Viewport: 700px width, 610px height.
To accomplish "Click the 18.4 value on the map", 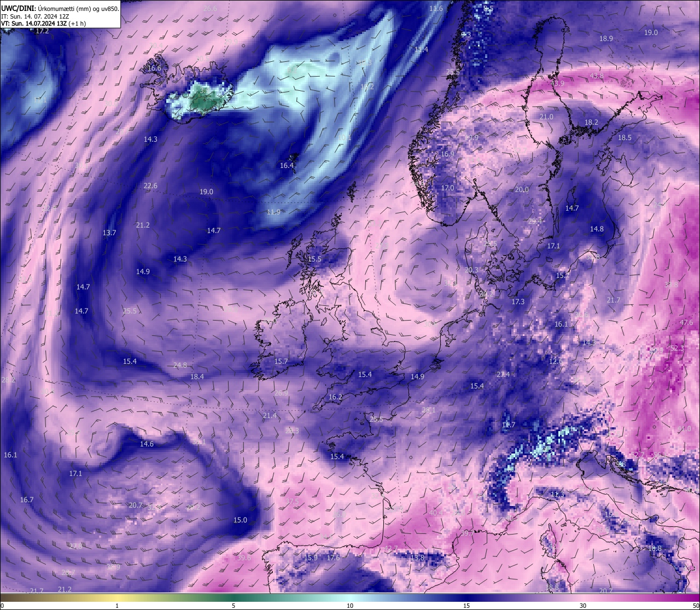I will (x=197, y=377).
